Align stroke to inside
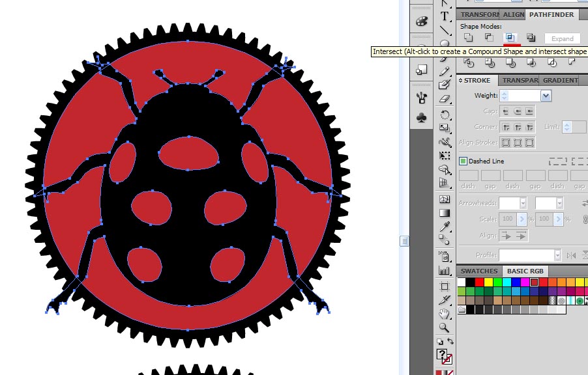588x375 pixels. [x=518, y=143]
